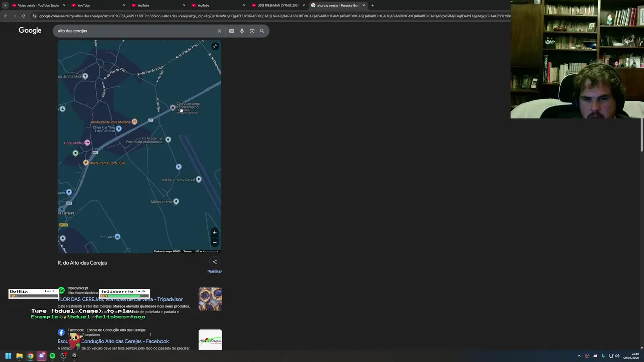This screenshot has height=362, width=644.
Task: Select the Restaurante Dom Júlio pin
Action: (x=86, y=163)
